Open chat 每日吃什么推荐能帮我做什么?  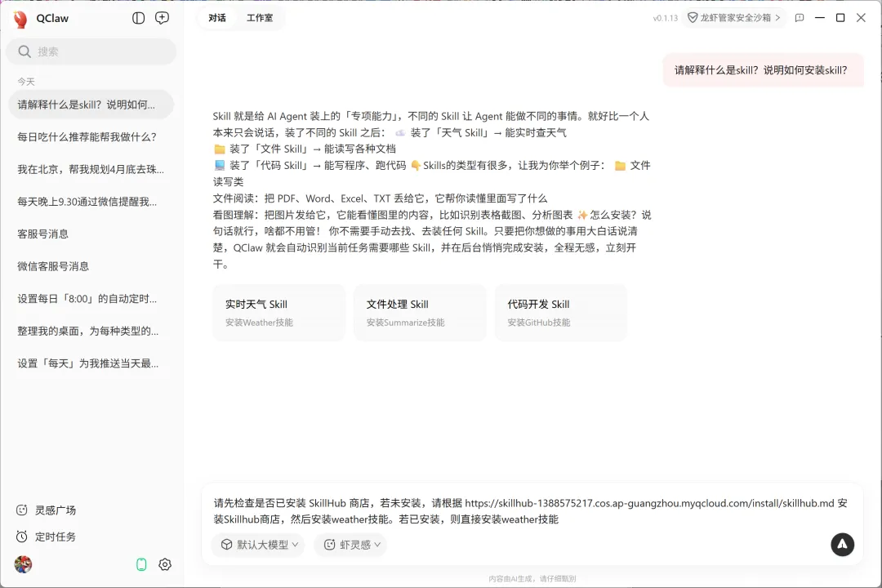tap(91, 136)
